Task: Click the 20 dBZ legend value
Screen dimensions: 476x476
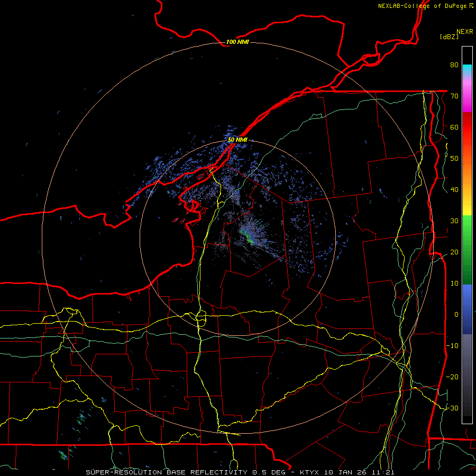Action: coord(454,252)
